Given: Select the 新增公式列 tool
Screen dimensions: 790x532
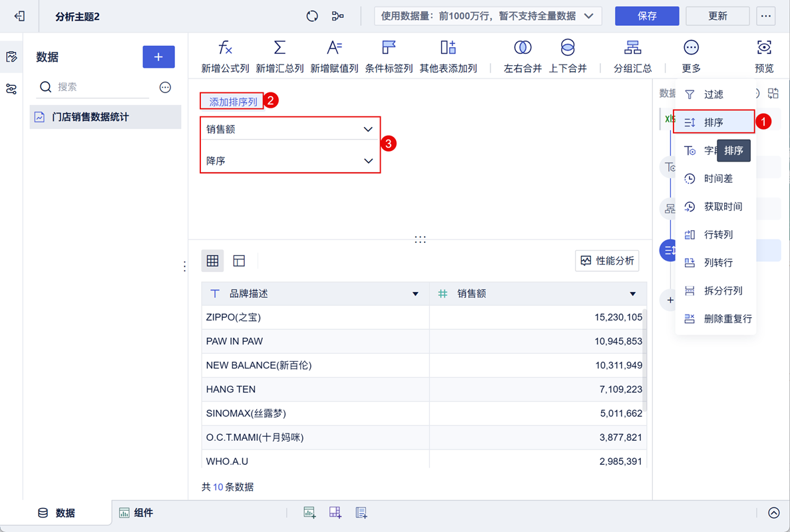Looking at the screenshot, I should (x=225, y=57).
